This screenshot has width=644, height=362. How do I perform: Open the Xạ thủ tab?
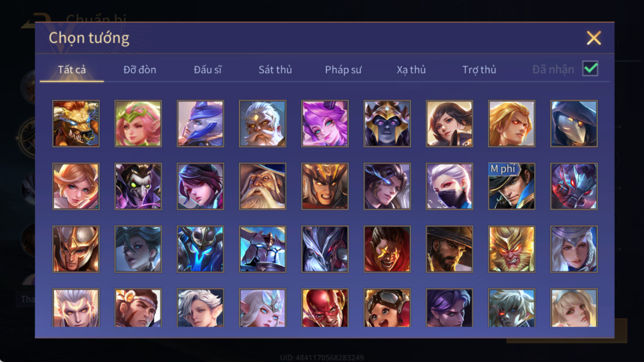411,70
